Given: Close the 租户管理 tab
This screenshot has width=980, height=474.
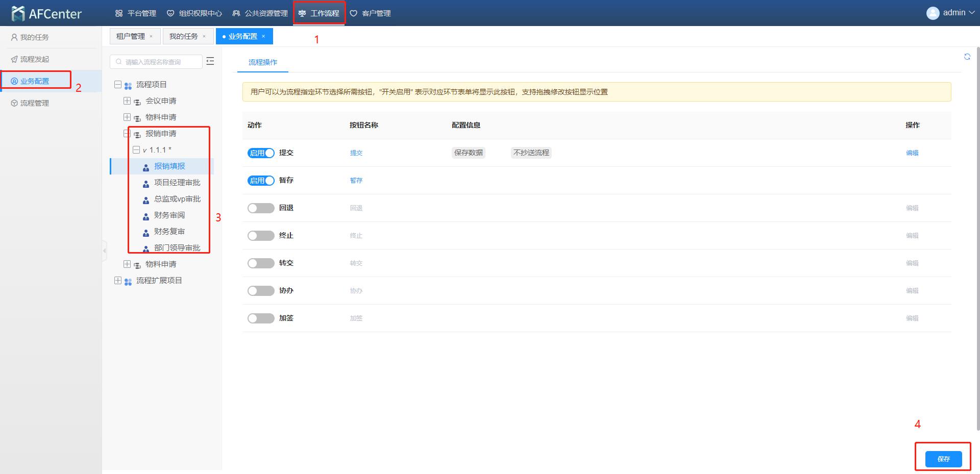Looking at the screenshot, I should pyautogui.click(x=151, y=36).
